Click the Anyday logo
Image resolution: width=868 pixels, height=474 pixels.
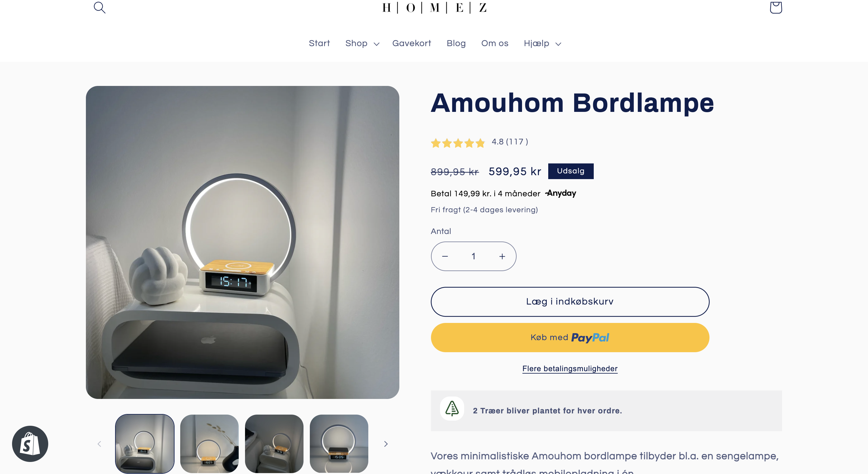pos(561,193)
